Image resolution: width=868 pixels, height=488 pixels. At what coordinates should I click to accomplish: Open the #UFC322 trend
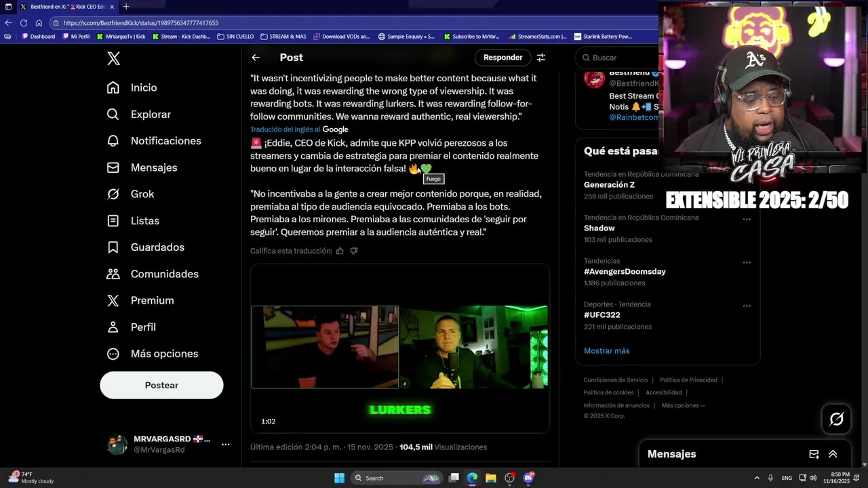[601, 315]
